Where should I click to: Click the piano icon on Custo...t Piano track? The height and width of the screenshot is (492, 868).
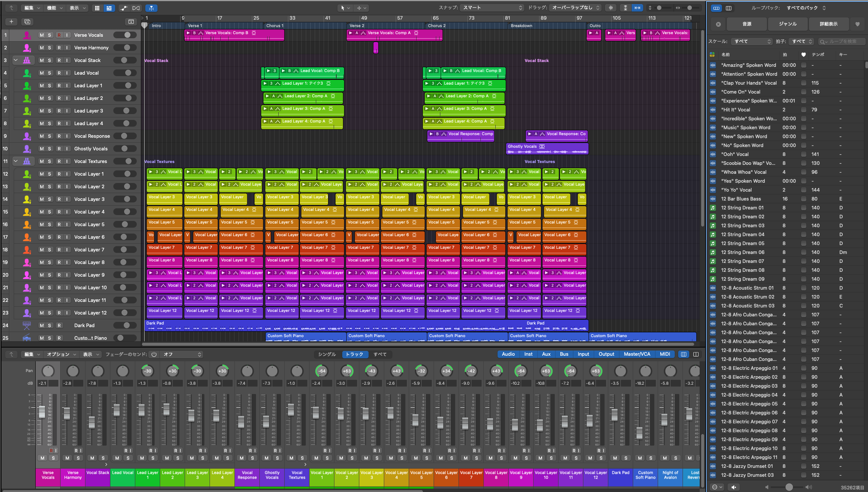coord(26,338)
